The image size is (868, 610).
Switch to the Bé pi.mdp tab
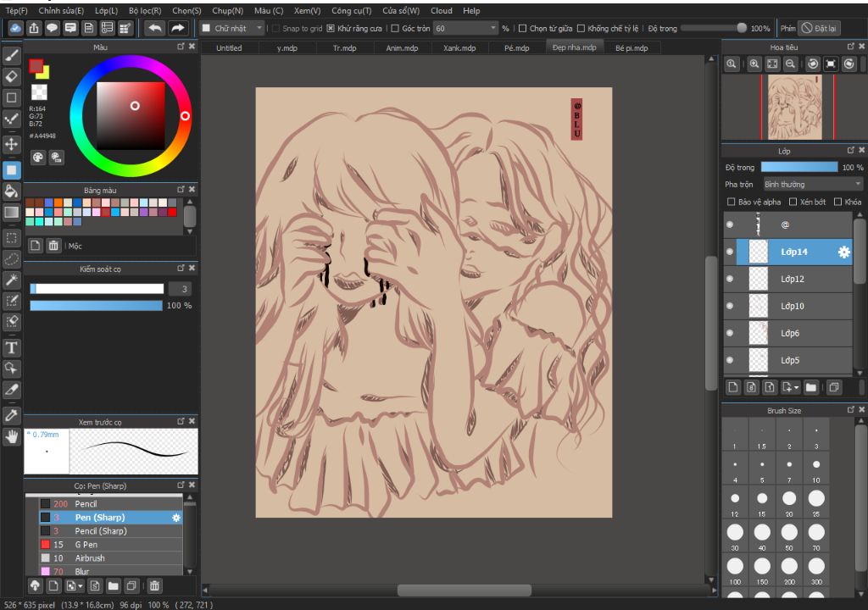632,48
